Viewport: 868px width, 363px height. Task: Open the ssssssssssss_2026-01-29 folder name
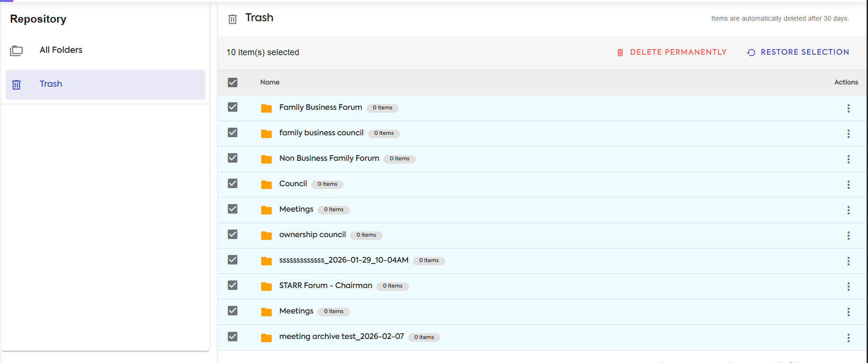coord(344,260)
